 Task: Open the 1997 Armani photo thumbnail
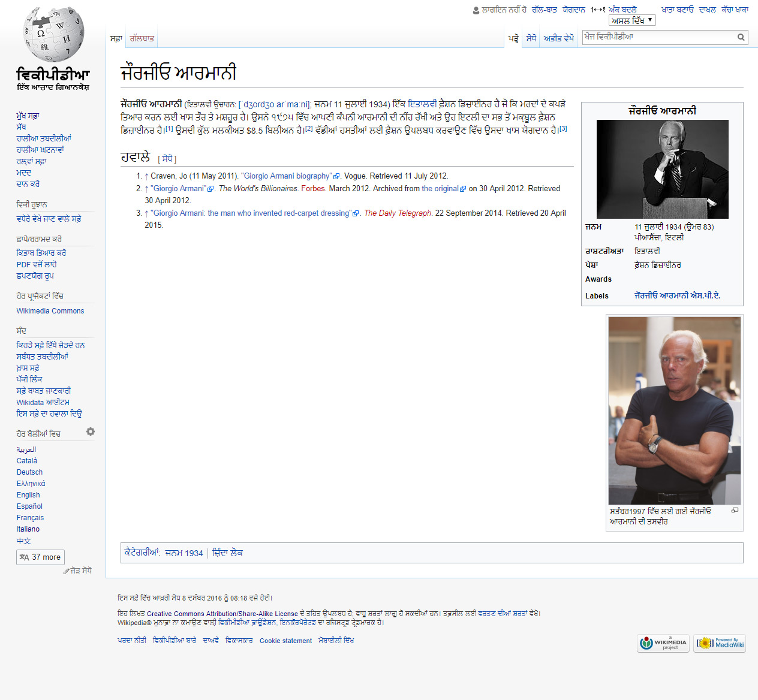[675, 411]
